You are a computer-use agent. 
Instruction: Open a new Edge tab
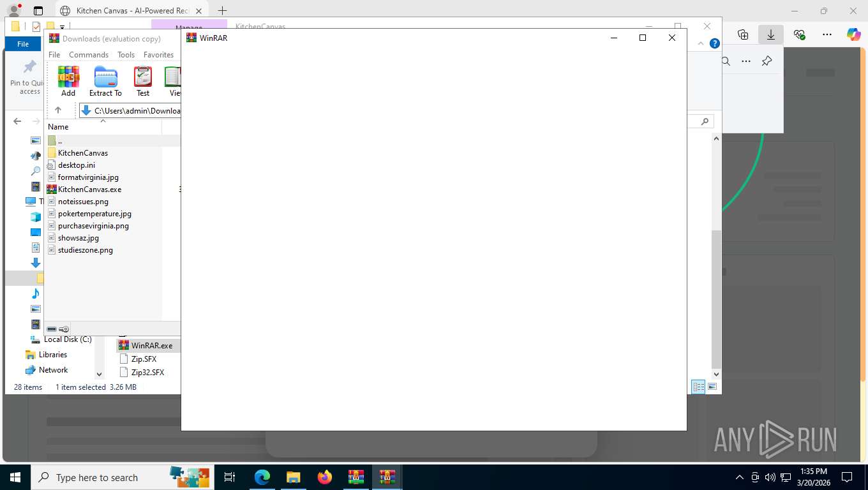coord(222,11)
